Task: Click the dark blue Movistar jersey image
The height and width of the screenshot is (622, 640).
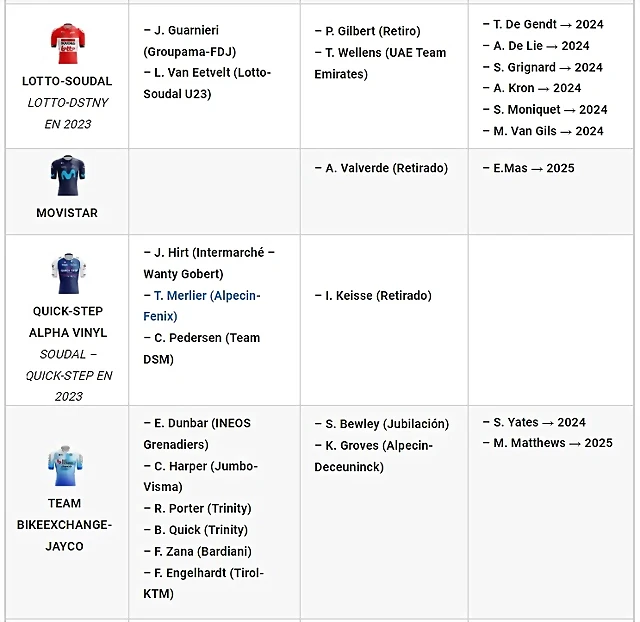Action: pyautogui.click(x=68, y=175)
